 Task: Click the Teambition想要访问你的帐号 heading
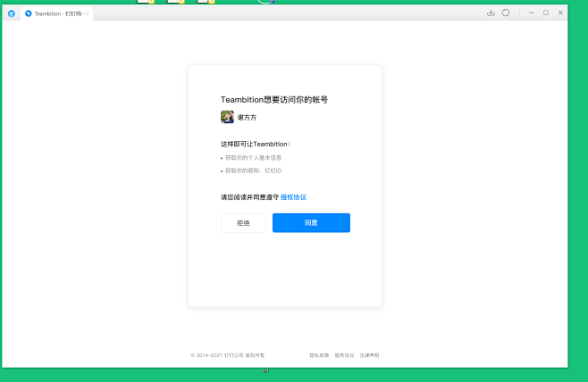tap(274, 100)
